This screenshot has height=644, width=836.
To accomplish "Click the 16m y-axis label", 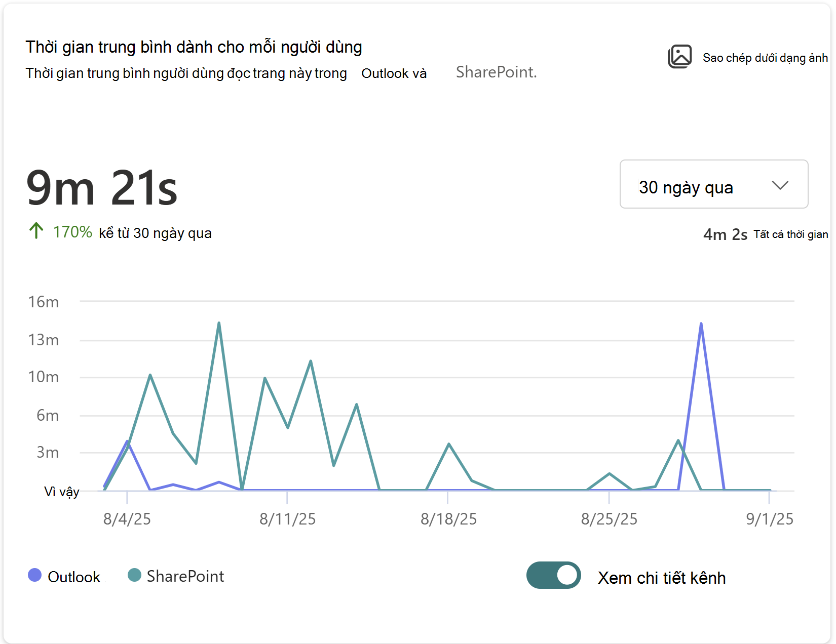I will pyautogui.click(x=44, y=302).
